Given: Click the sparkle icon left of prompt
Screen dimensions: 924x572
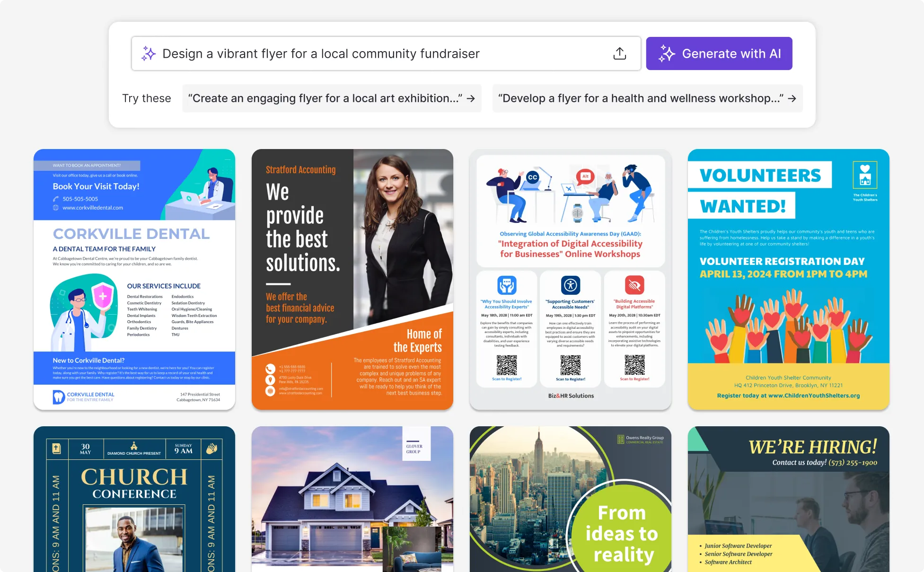Looking at the screenshot, I should [149, 53].
